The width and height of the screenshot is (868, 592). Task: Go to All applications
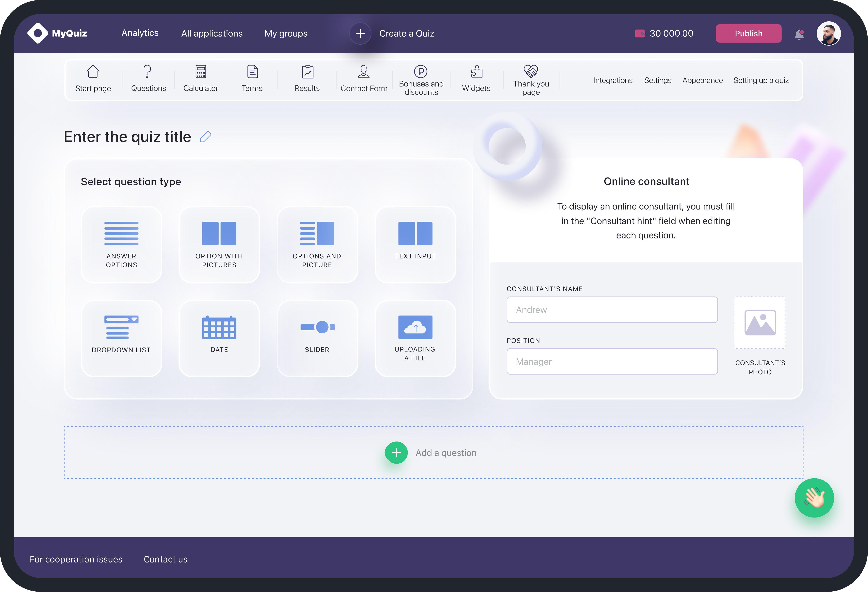pos(212,33)
